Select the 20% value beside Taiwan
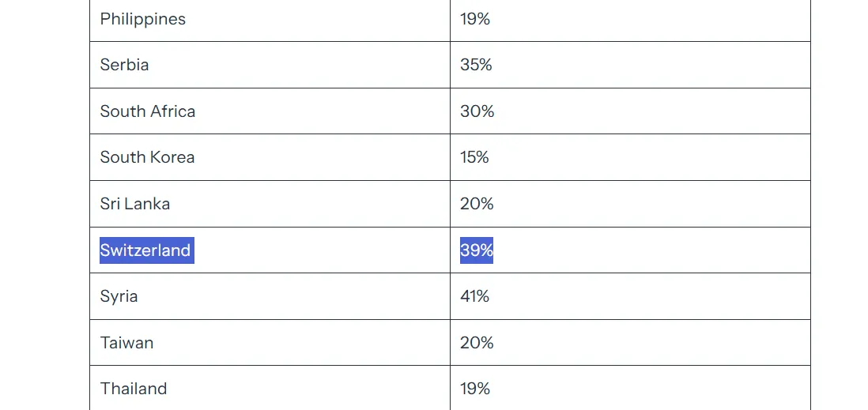This screenshot has width=868, height=410. pos(477,343)
